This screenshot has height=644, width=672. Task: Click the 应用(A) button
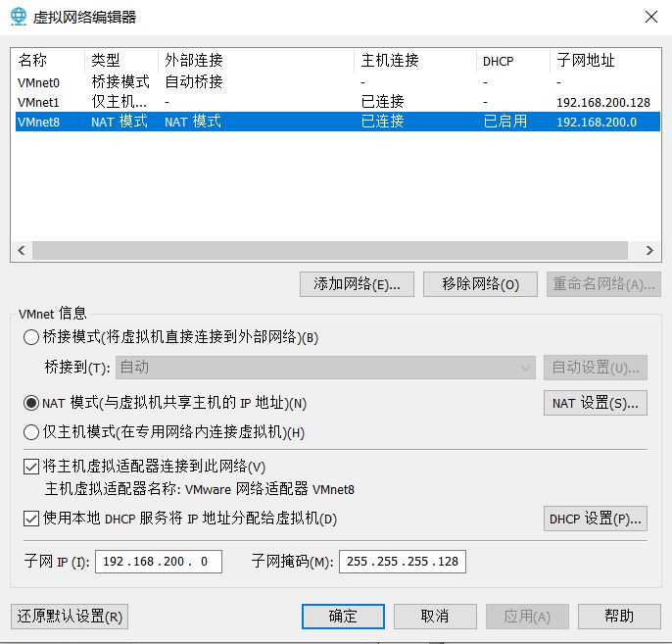click(527, 617)
